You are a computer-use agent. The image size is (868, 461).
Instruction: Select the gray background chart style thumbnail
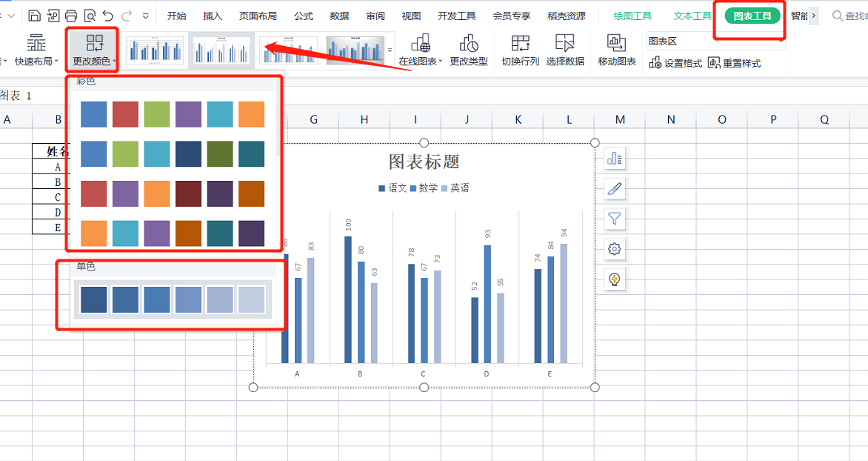click(x=355, y=50)
